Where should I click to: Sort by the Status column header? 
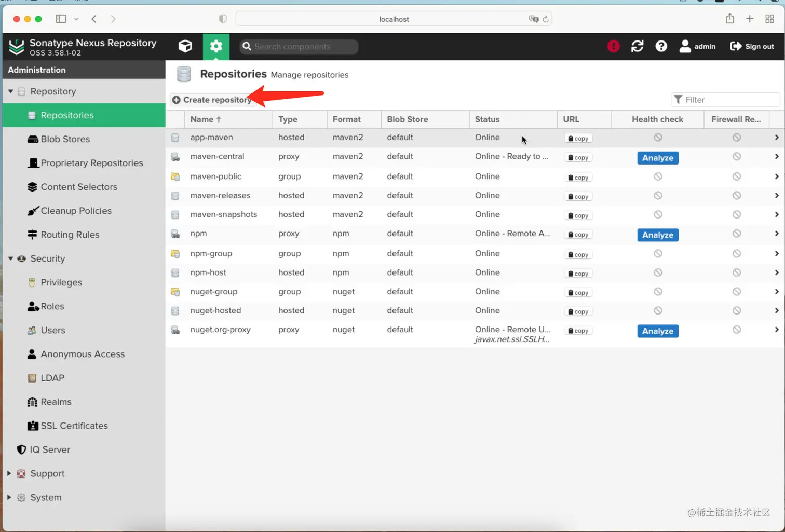[x=513, y=119]
